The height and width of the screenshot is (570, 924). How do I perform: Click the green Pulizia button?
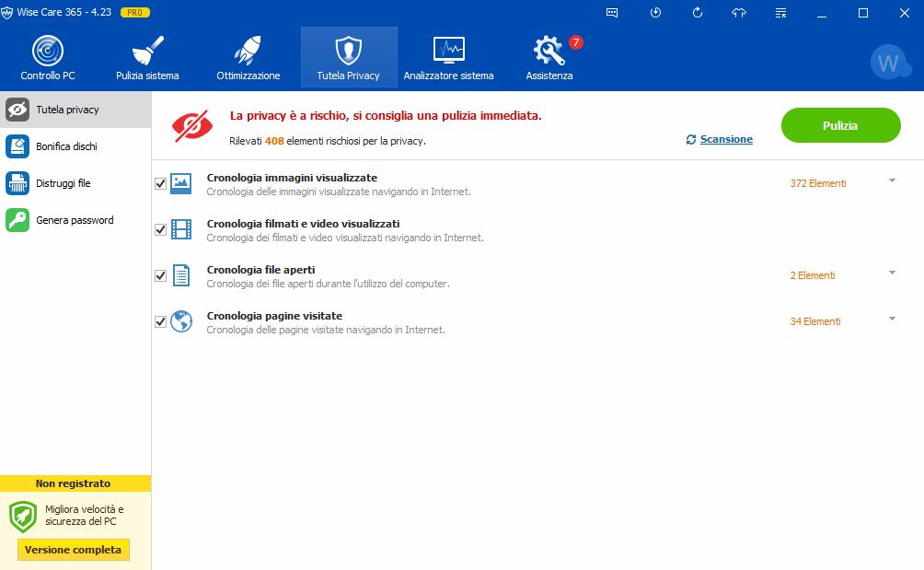coord(841,125)
